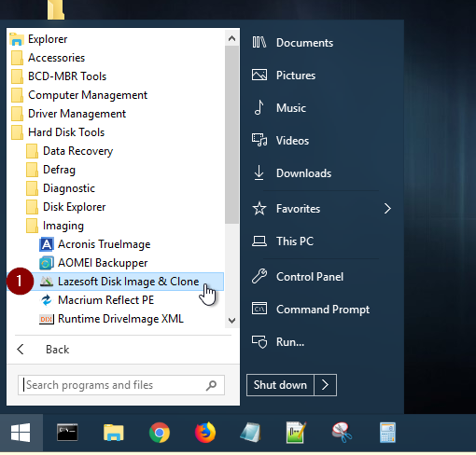Open the Command Prompt taskbar icon
The image size is (476, 455).
[67, 433]
